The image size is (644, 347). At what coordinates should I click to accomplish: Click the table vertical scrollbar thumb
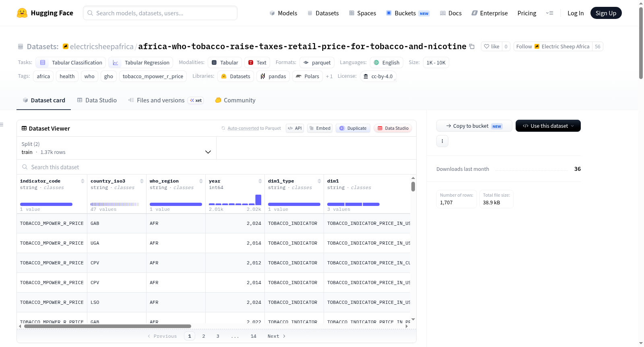pyautogui.click(x=413, y=187)
